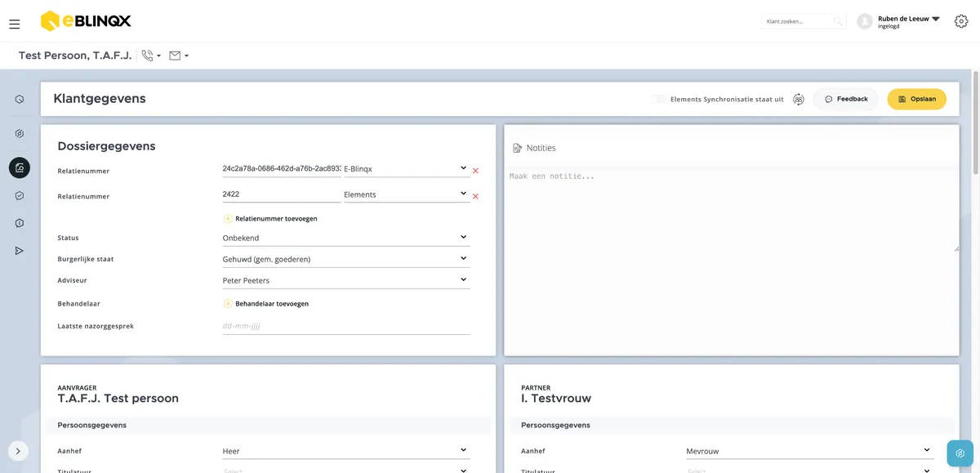Image resolution: width=980 pixels, height=473 pixels.
Task: Select the active dark-circled sidebar icon
Action: [x=20, y=168]
